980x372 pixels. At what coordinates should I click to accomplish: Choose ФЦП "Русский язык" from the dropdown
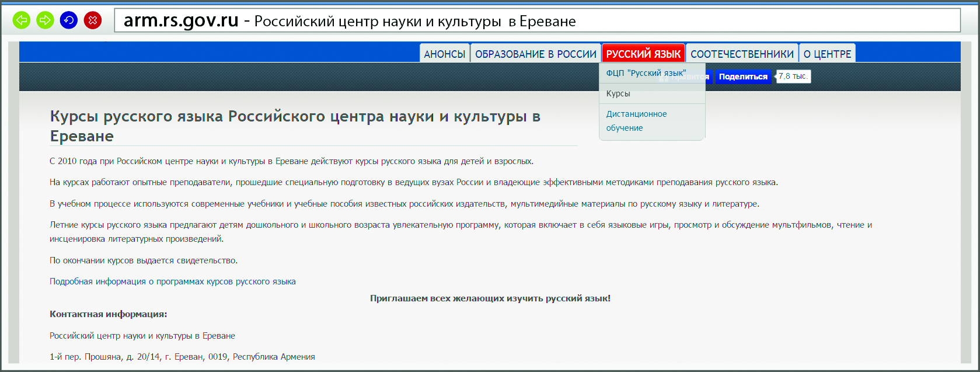pos(652,73)
